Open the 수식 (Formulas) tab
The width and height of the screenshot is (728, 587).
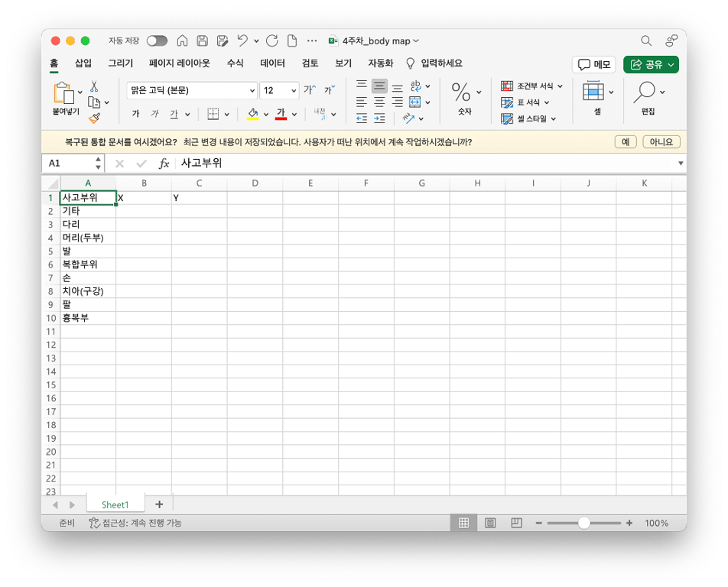coord(235,63)
